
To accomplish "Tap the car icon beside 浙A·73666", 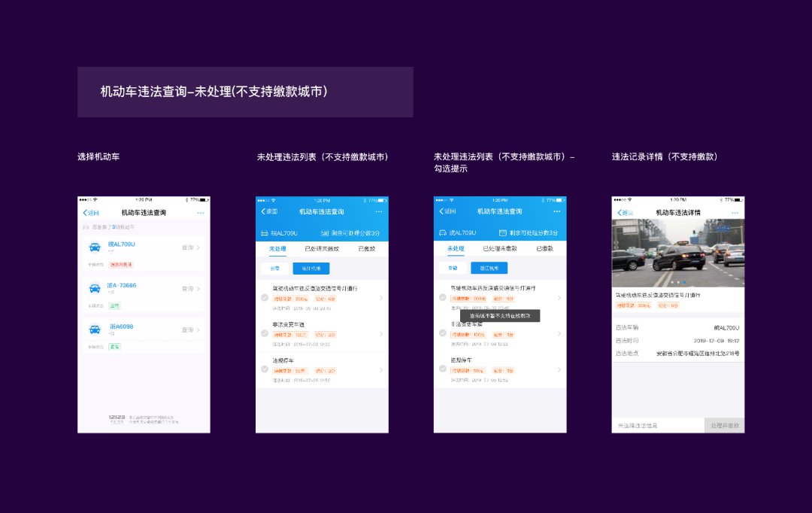I will (x=95, y=288).
